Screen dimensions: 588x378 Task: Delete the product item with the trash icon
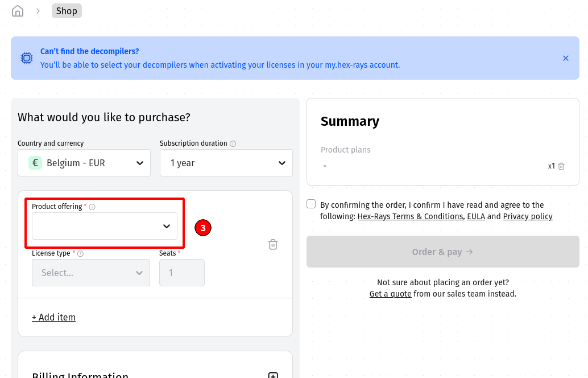pos(273,244)
